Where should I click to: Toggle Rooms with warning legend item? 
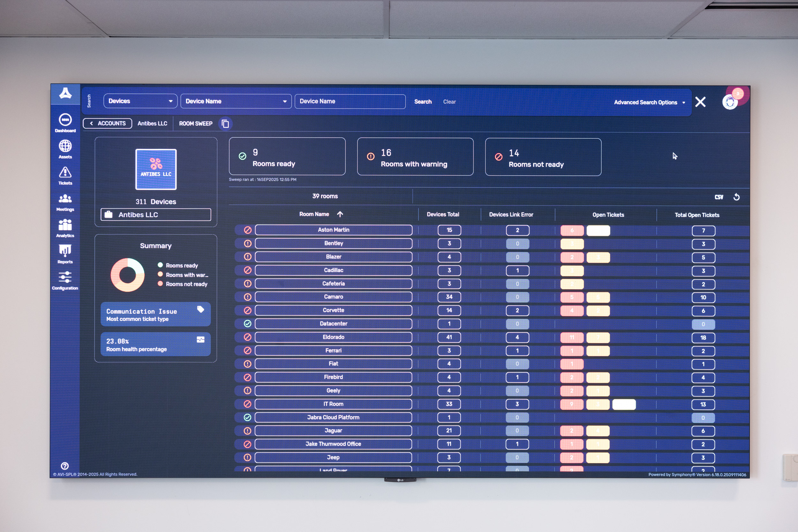[183, 275]
